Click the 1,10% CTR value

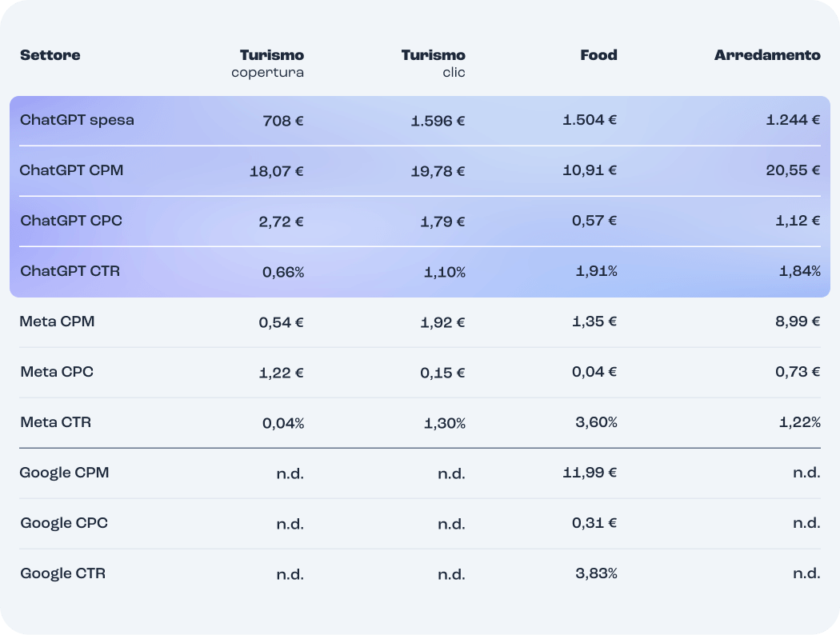[x=445, y=273]
